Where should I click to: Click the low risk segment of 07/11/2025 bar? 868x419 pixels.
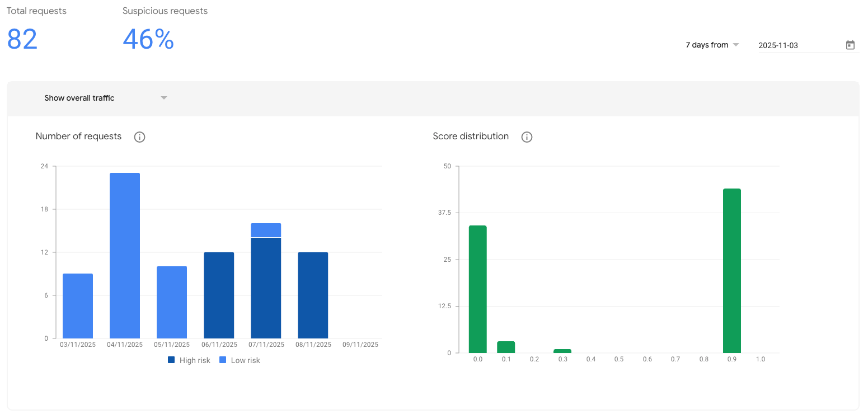pyautogui.click(x=266, y=230)
